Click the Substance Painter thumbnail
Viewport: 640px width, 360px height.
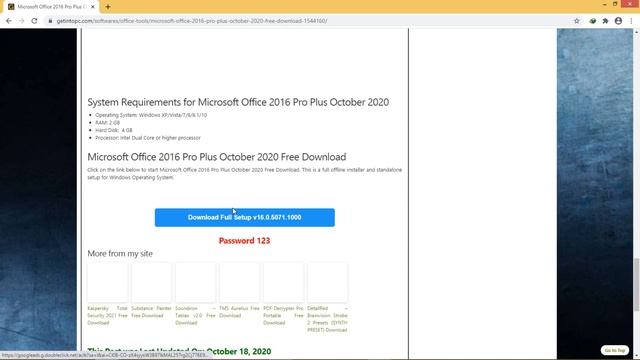pos(151,282)
